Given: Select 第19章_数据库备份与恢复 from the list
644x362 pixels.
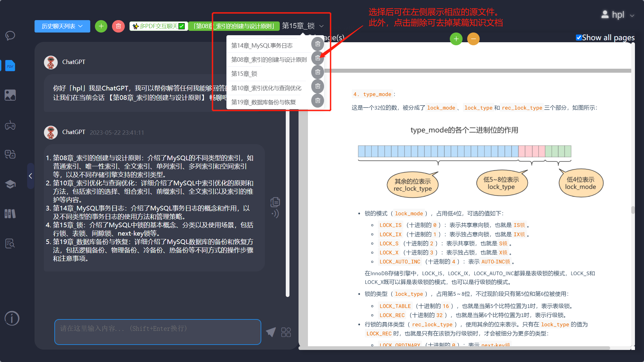Looking at the screenshot, I should (x=264, y=102).
